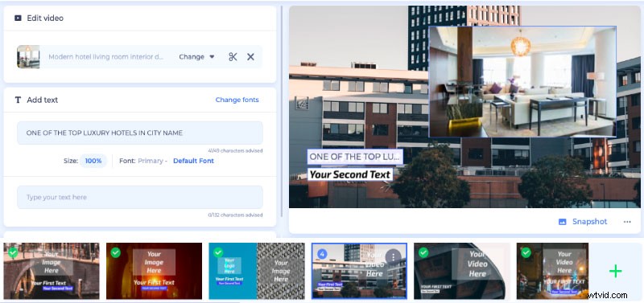This screenshot has height=303, width=644.
Task: Focus the 'Type your text here' field
Action: (x=139, y=197)
